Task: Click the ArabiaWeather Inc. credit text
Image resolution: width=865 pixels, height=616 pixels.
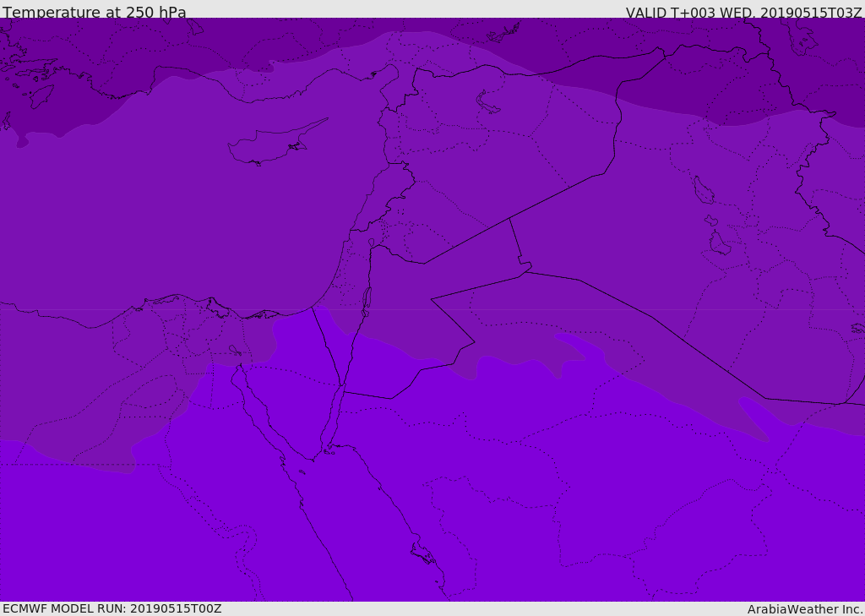Action: pyautogui.click(x=805, y=609)
